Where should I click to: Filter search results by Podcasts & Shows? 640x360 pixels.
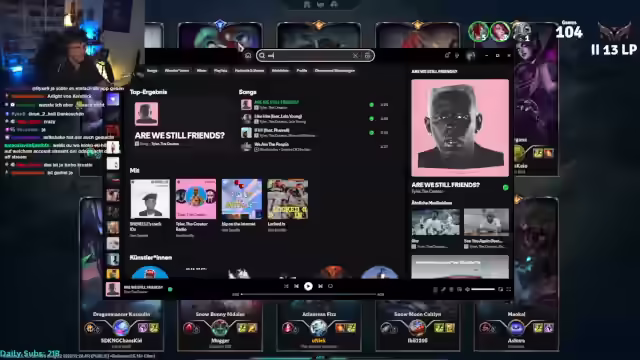tap(249, 71)
